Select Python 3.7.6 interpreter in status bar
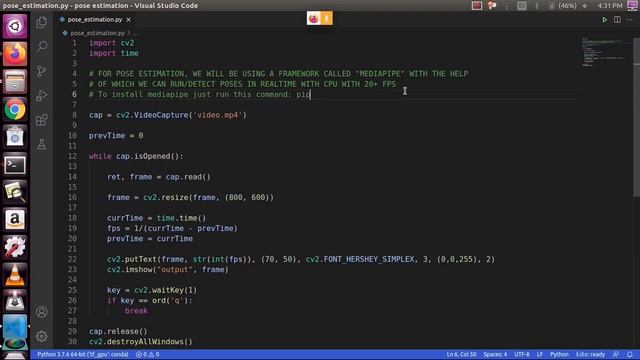 tap(82, 354)
